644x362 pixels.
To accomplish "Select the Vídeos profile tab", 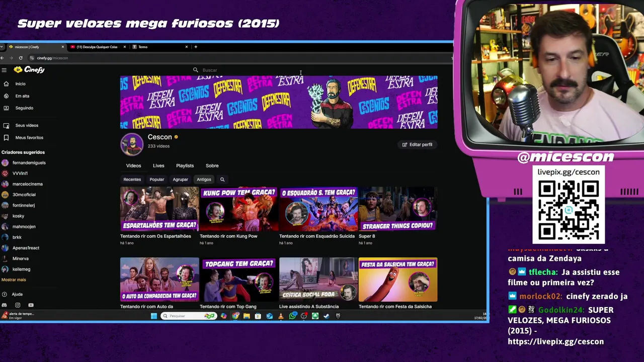I will pos(133,165).
